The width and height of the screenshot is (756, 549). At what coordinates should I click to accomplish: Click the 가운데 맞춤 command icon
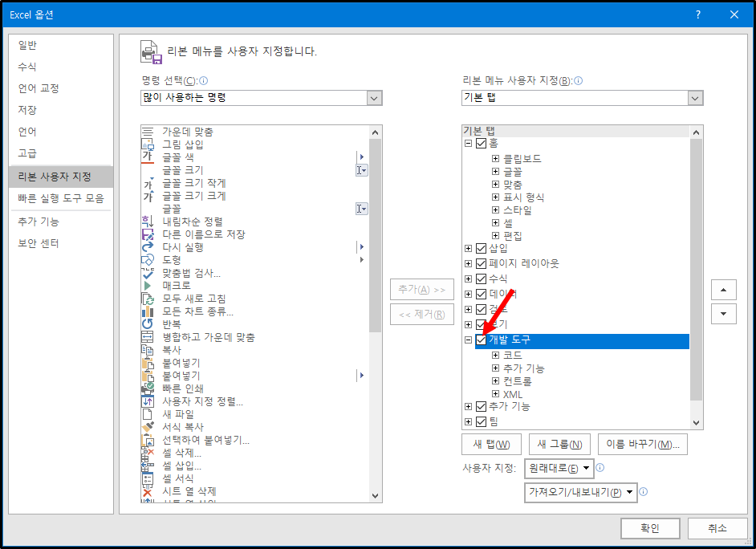pyautogui.click(x=148, y=132)
